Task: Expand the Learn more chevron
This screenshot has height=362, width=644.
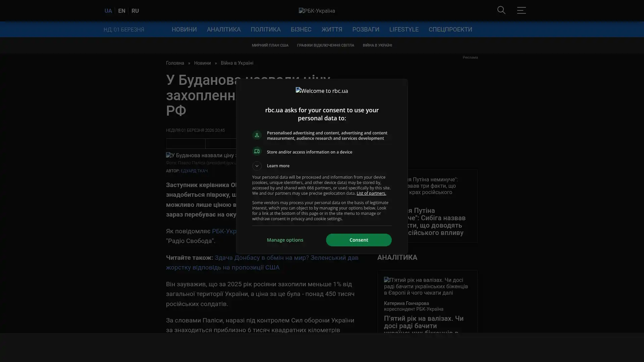Action: (x=257, y=166)
